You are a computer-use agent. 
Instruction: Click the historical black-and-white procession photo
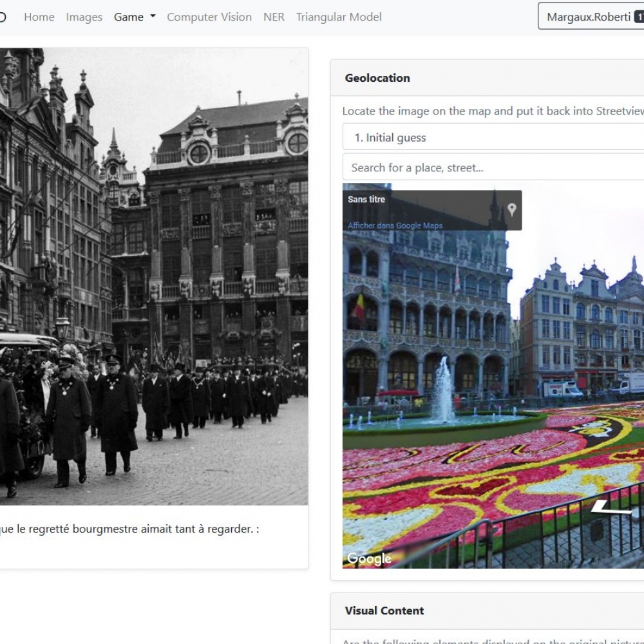153,277
